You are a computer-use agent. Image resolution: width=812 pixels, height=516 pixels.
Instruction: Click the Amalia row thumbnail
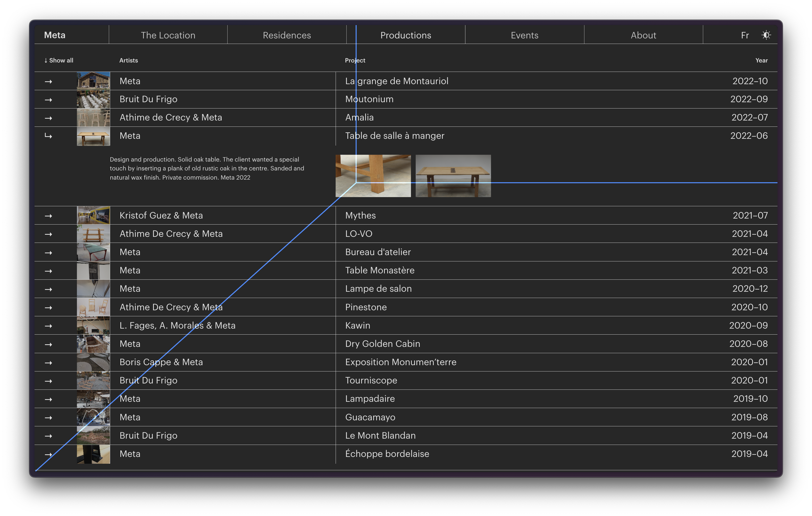(93, 117)
